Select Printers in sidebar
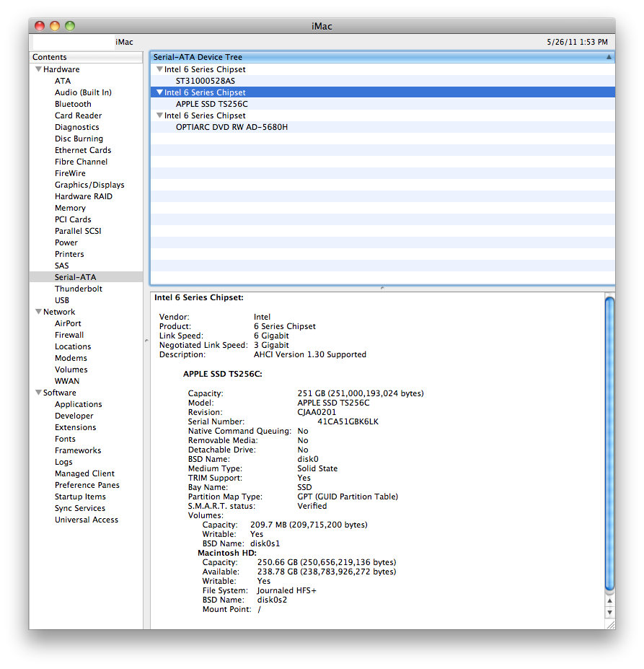Screen dimensions: 644x669 tap(69, 254)
